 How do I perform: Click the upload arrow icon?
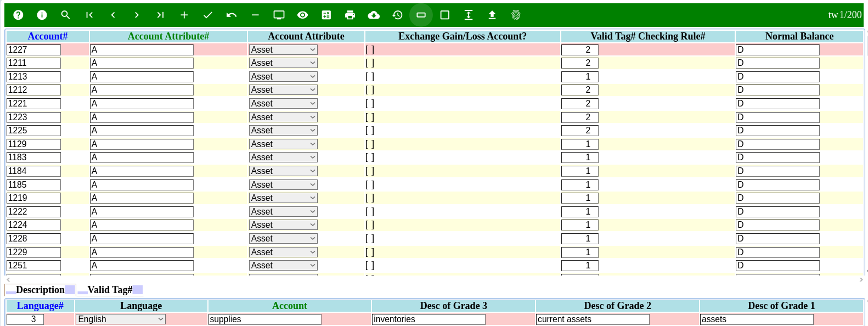click(x=492, y=15)
